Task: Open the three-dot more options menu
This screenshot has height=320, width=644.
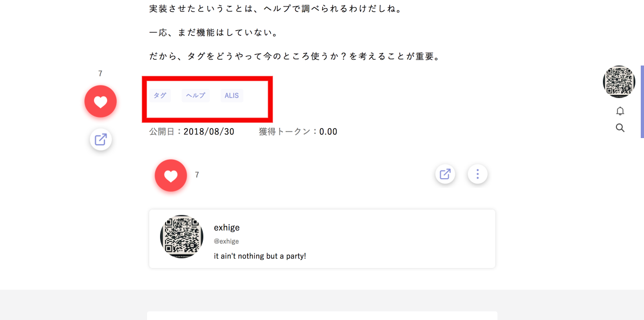Action: point(477,174)
